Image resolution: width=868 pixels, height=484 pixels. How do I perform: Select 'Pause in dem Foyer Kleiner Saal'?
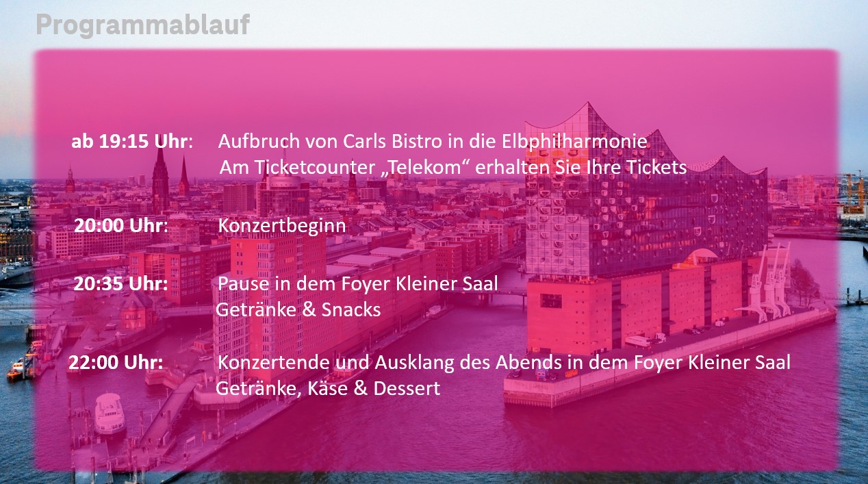(358, 283)
